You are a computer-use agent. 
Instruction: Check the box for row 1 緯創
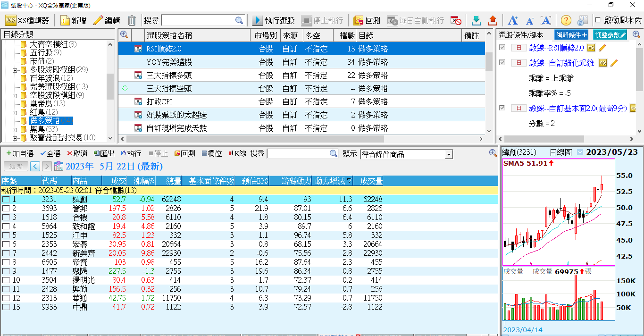(x=6, y=200)
